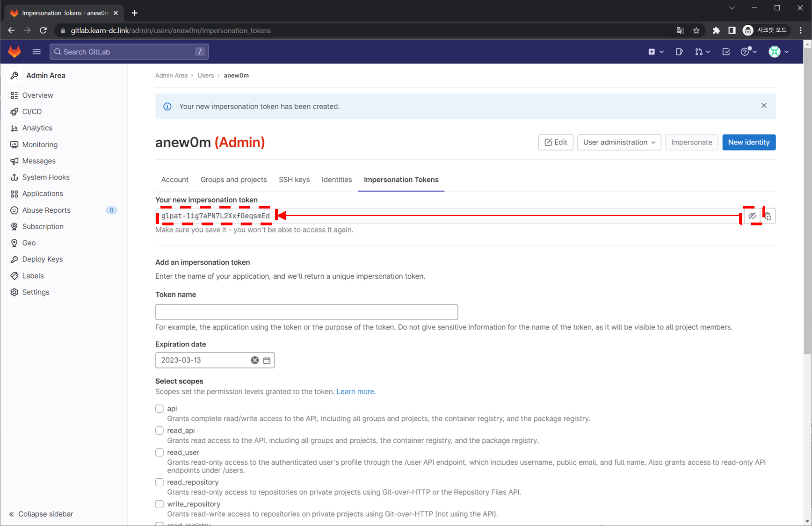
Task: Clear the expiration date field
Action: (254, 360)
